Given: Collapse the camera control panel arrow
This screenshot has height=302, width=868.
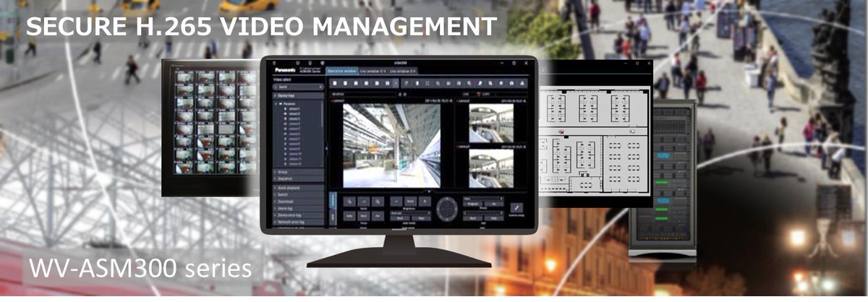Looking at the screenshot, I should pyautogui.click(x=429, y=191).
